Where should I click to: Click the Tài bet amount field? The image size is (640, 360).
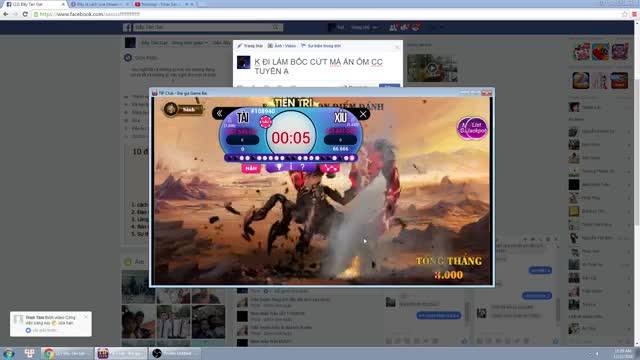[x=242, y=140]
